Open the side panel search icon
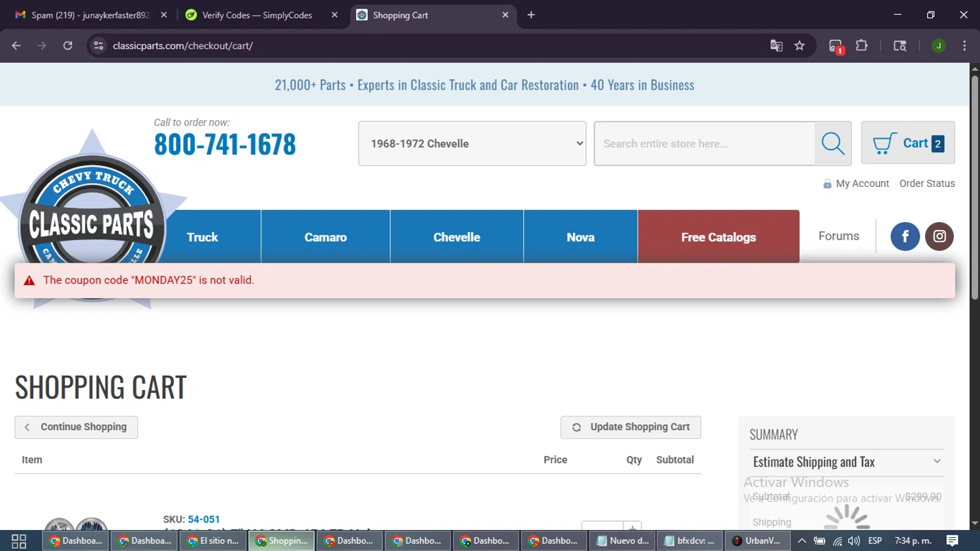This screenshot has width=980, height=551. [x=900, y=46]
